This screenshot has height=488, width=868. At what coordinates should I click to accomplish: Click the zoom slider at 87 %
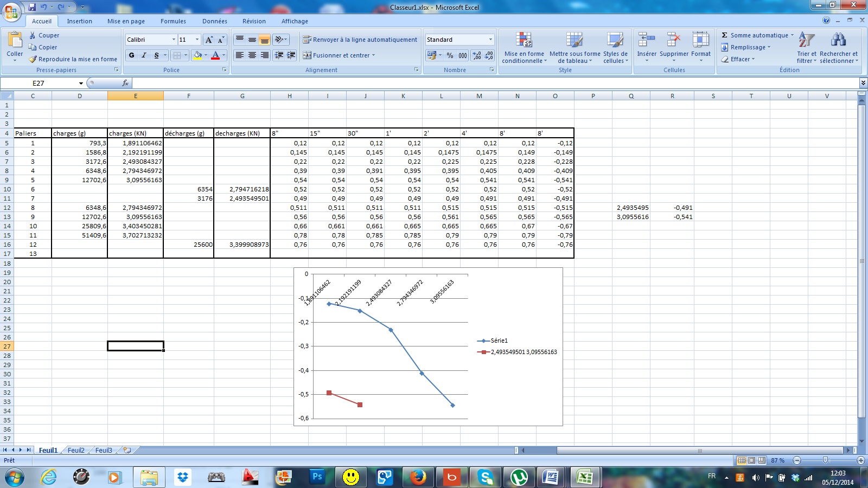(826, 460)
